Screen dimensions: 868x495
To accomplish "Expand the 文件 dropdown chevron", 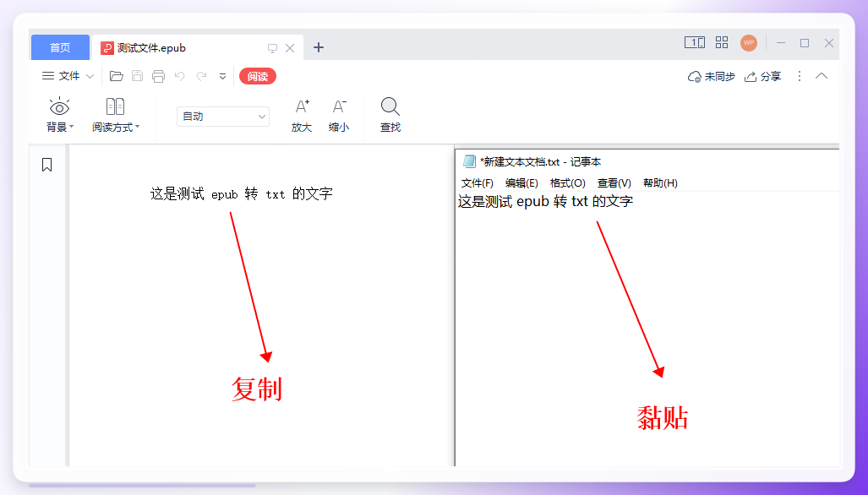I will [x=90, y=76].
